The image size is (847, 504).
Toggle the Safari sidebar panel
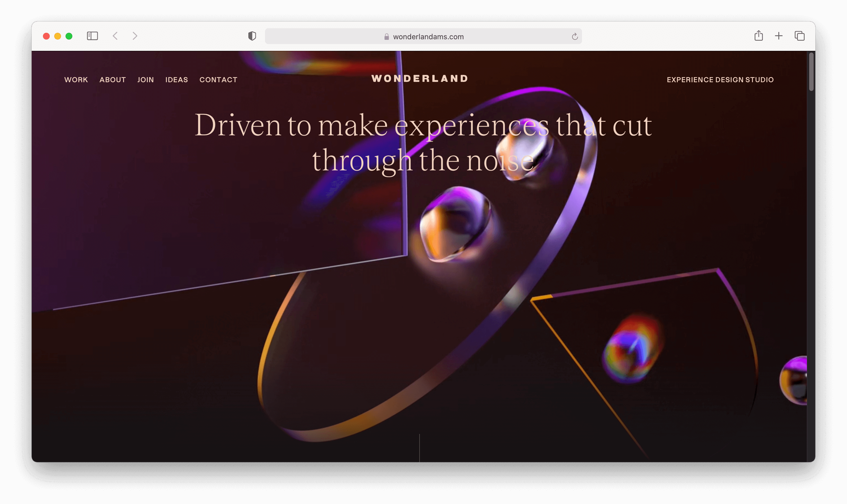coord(92,36)
